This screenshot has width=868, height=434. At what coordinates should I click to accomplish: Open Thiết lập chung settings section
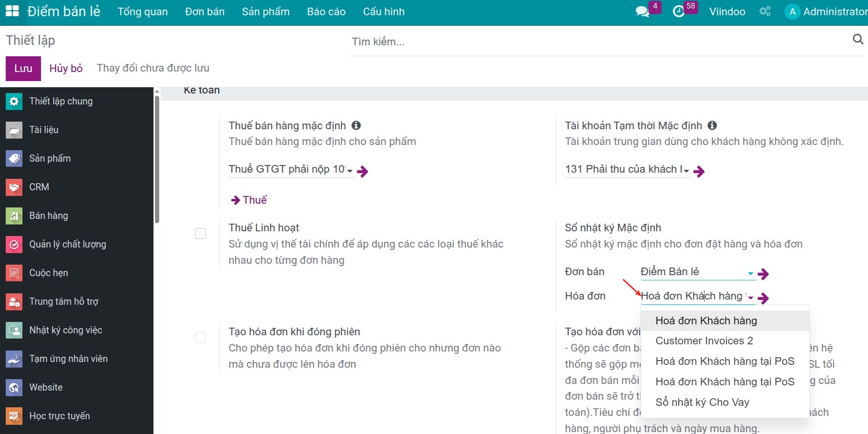click(77, 101)
